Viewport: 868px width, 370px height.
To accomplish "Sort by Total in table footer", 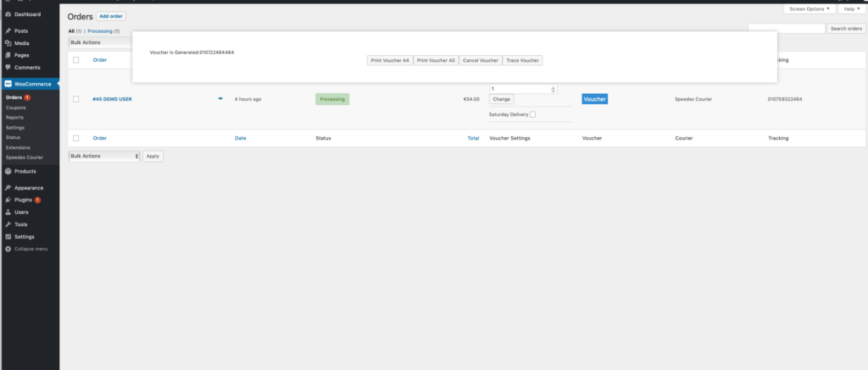I will [473, 138].
